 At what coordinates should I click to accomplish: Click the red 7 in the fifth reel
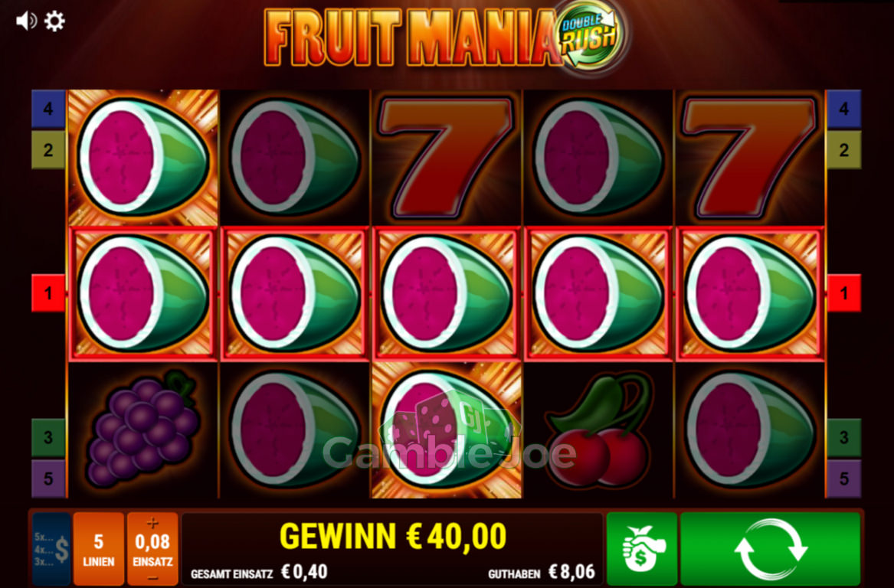coord(749,157)
